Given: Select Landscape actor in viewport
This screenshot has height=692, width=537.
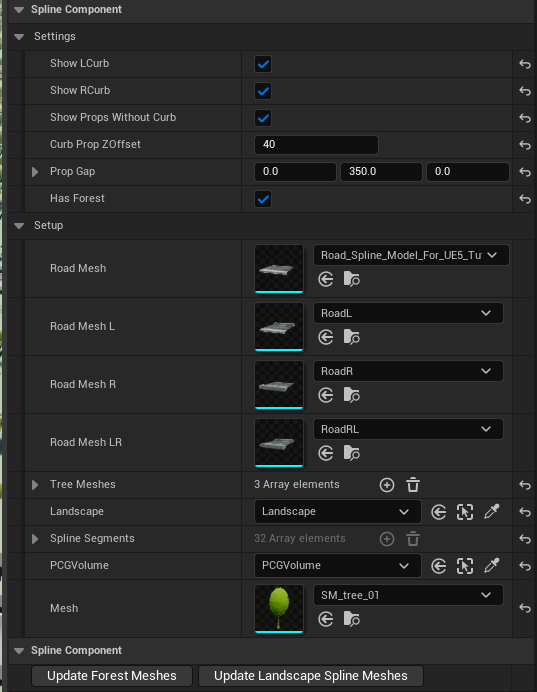Looking at the screenshot, I should (x=465, y=512).
